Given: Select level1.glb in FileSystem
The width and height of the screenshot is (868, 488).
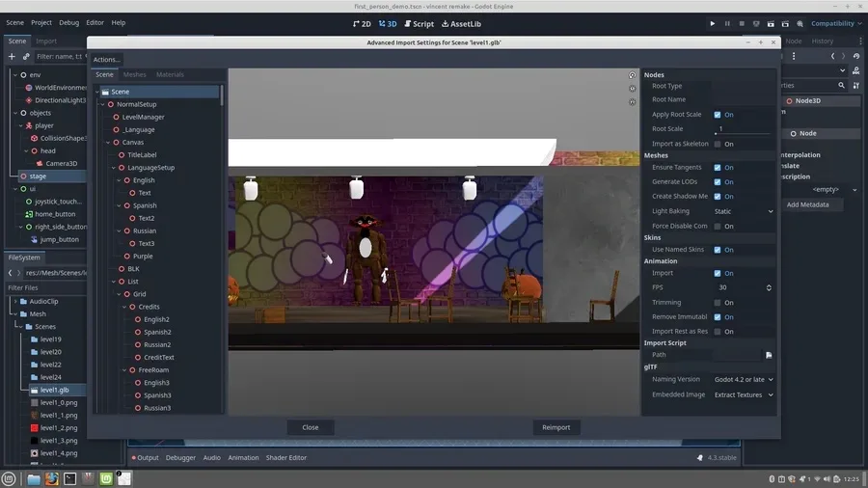Looking at the screenshot, I should pos(54,390).
